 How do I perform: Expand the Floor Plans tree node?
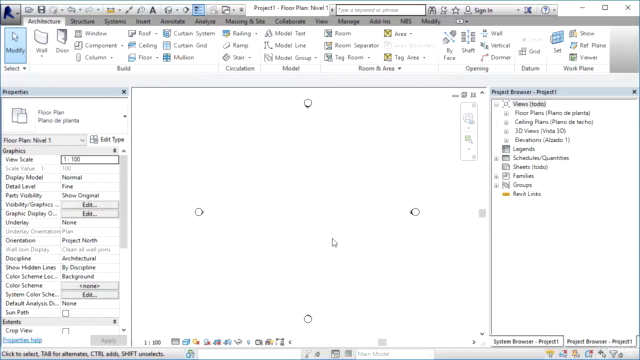tap(506, 113)
